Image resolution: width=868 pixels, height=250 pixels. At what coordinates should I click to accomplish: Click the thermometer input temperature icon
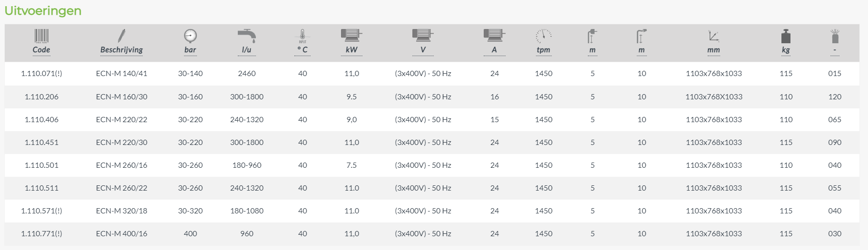302,36
